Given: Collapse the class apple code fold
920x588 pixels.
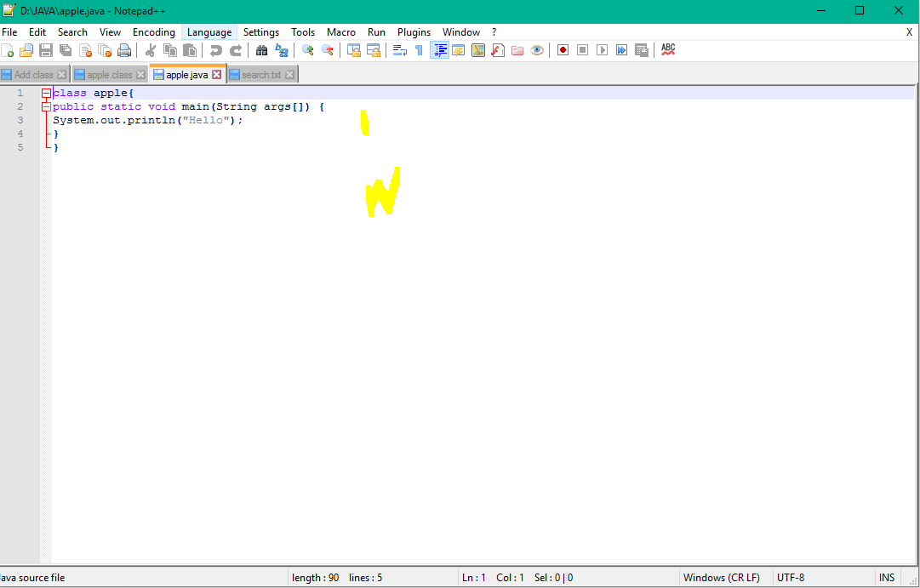Looking at the screenshot, I should click(45, 92).
